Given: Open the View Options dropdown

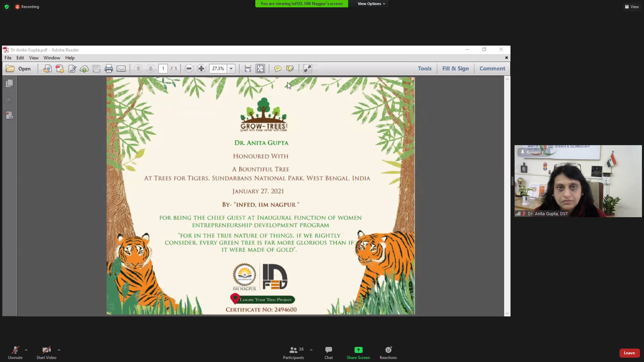Looking at the screenshot, I should (x=371, y=4).
